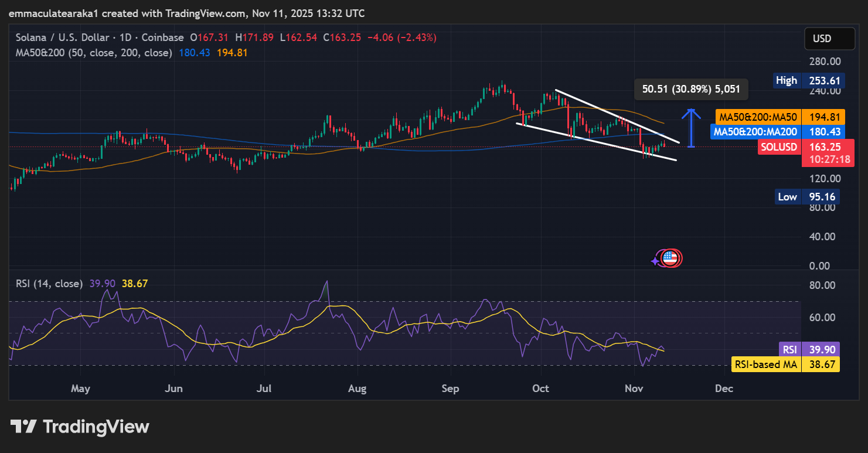This screenshot has height=453, width=868.
Task: Click the Sep label on time axis
Action: 450,389
